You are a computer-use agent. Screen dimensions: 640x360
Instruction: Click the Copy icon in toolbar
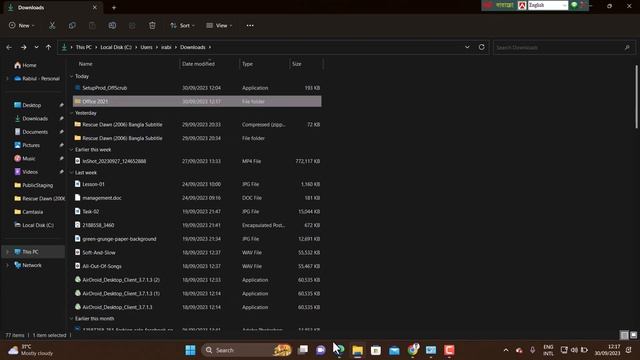pos(72,25)
